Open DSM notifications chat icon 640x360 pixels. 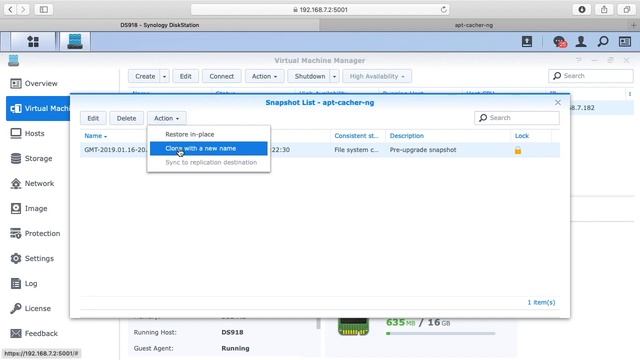coord(560,42)
